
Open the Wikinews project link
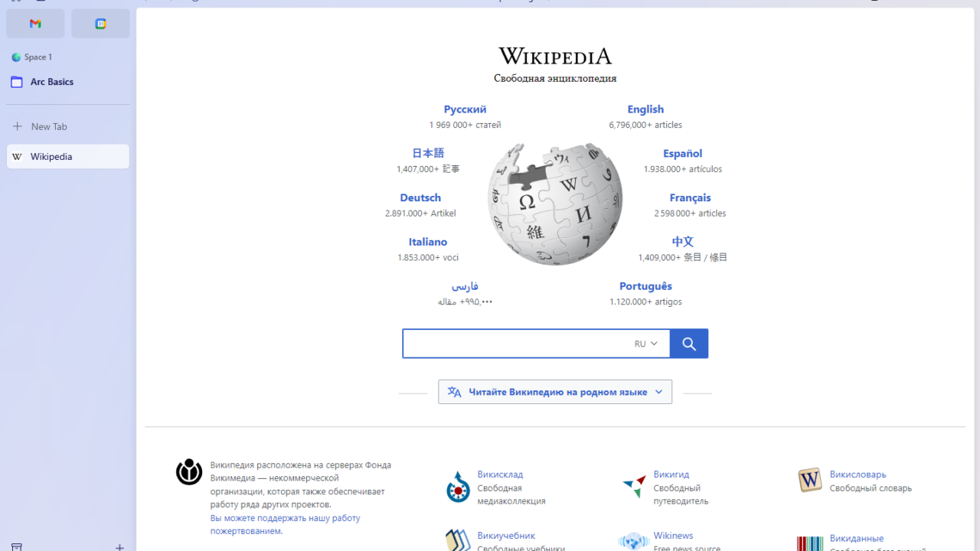pyautogui.click(x=673, y=536)
